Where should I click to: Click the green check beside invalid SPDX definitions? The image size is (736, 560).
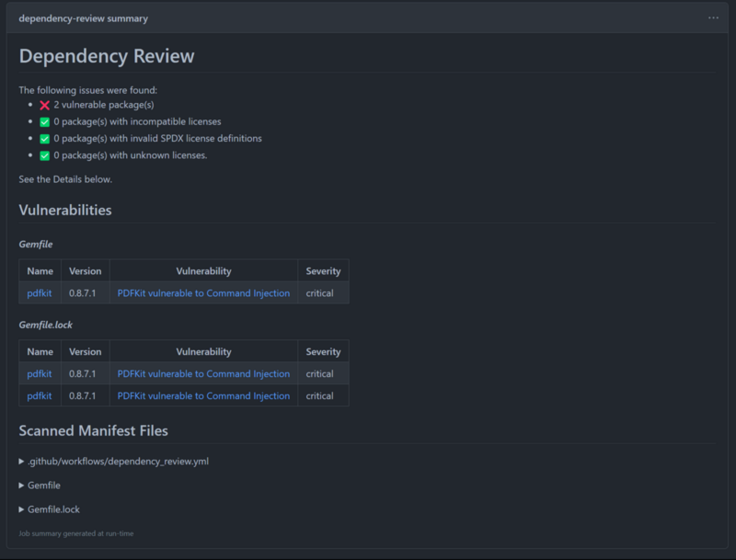(x=43, y=138)
